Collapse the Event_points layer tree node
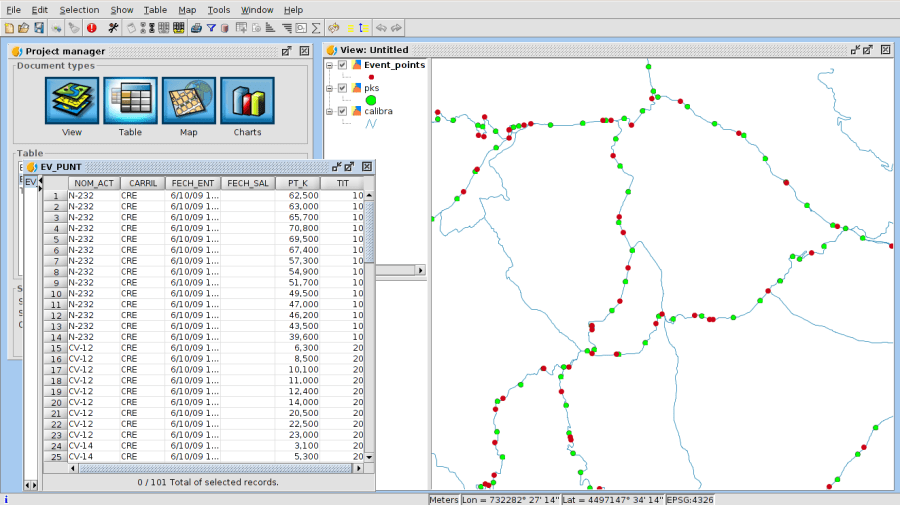The width and height of the screenshot is (900, 505). (x=329, y=65)
